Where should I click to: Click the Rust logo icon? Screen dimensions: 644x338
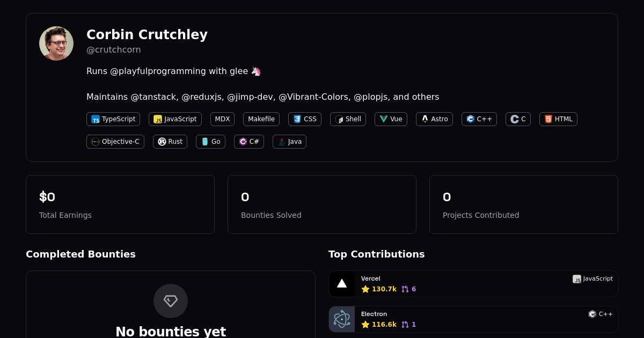(162, 142)
